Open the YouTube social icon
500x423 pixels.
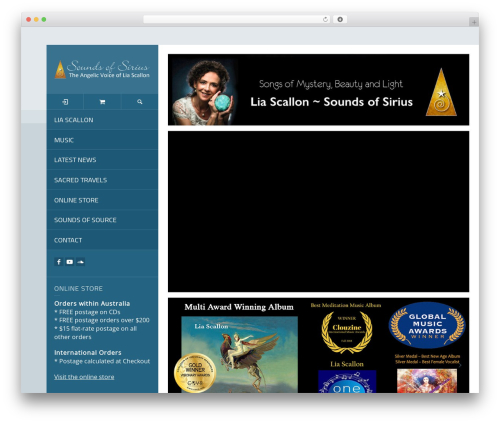(x=69, y=262)
